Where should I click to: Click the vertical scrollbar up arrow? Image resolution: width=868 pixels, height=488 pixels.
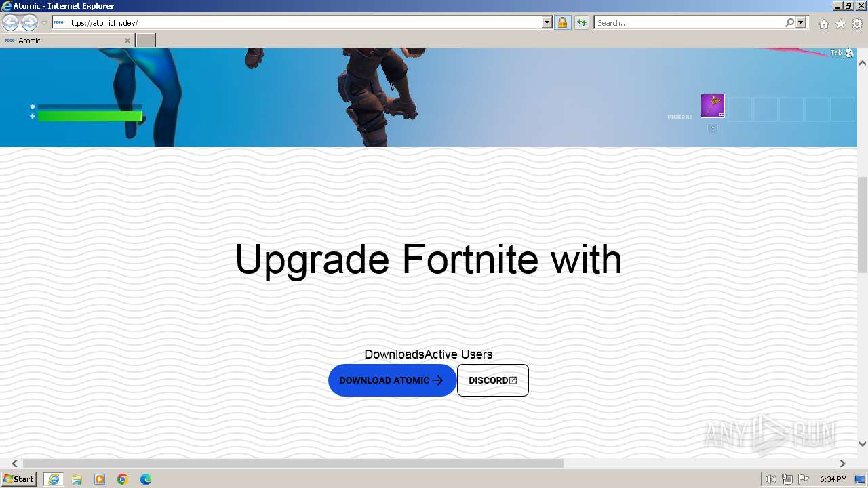pyautogui.click(x=863, y=63)
